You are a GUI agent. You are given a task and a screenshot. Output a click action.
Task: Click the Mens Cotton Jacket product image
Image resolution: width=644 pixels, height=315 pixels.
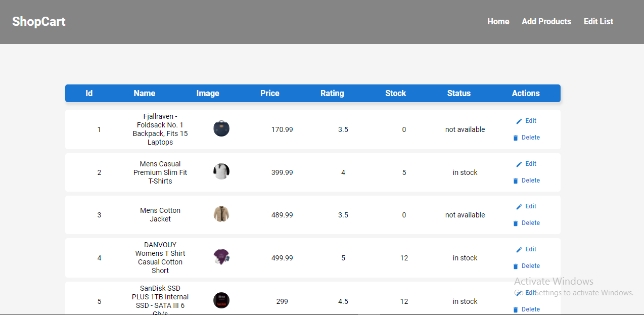tap(221, 213)
